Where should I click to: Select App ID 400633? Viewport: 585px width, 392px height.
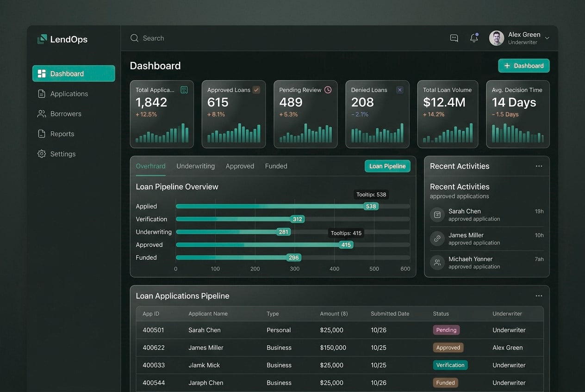(154, 365)
